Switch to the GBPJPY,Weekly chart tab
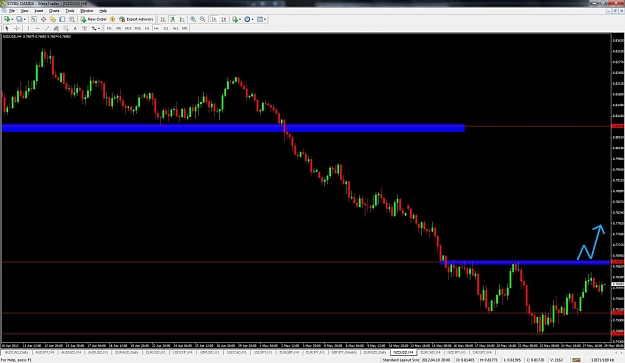Screen dimensions: 625x363 [x=344, y=353]
